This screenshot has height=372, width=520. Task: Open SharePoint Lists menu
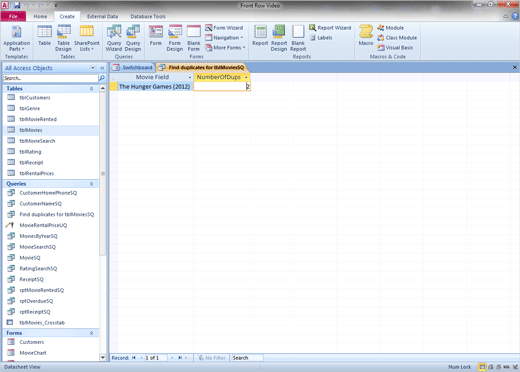(87, 38)
